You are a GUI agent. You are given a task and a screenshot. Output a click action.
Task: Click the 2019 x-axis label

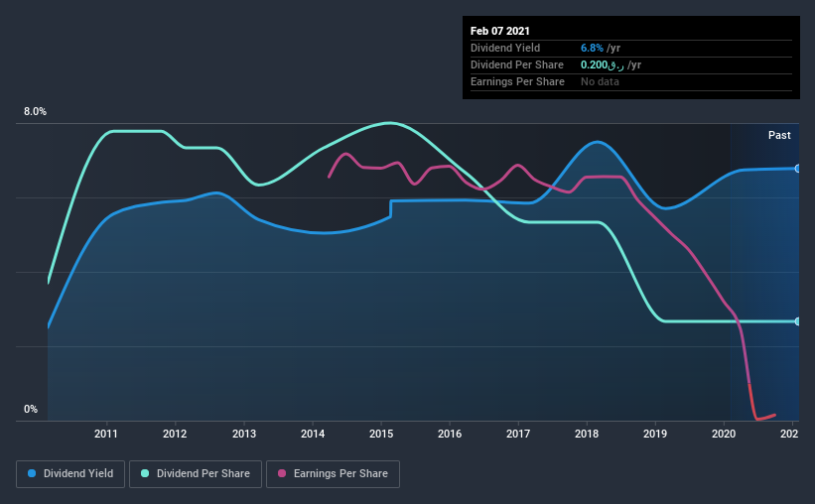pyautogui.click(x=655, y=434)
